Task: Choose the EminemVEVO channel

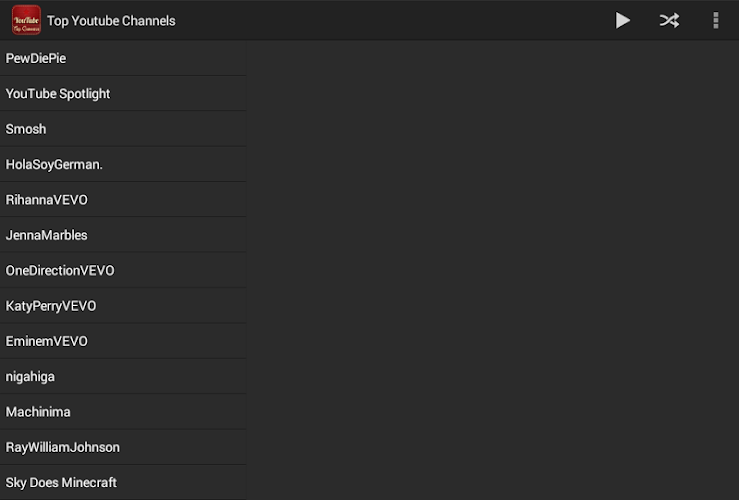Action: coord(122,341)
